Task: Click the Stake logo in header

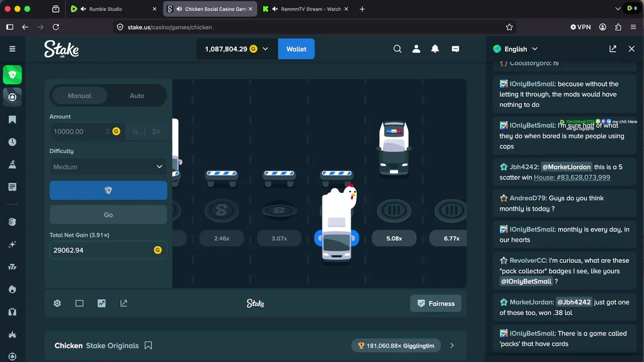Action: coord(61,49)
